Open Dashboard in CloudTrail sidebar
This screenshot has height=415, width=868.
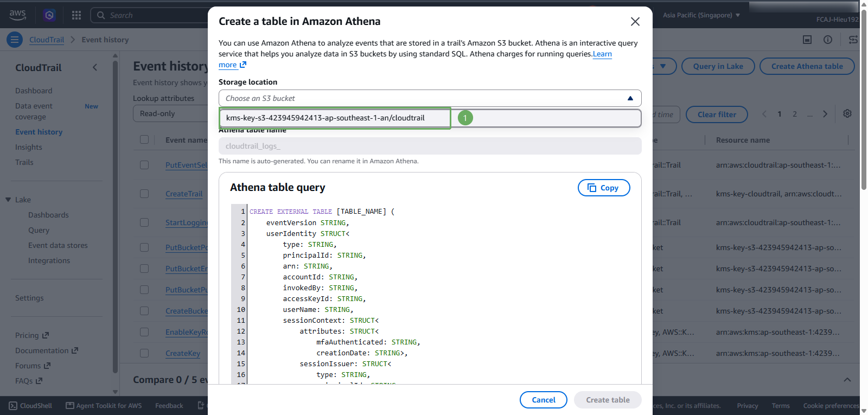click(34, 91)
